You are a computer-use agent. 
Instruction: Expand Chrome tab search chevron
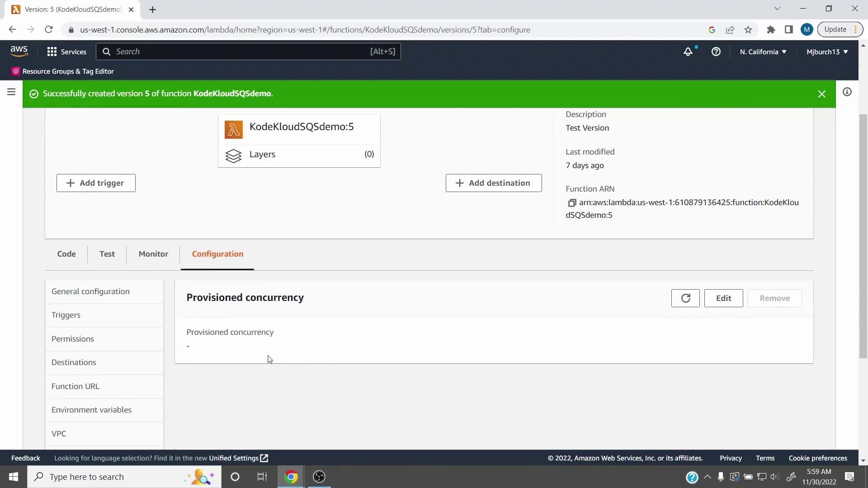pos(777,9)
